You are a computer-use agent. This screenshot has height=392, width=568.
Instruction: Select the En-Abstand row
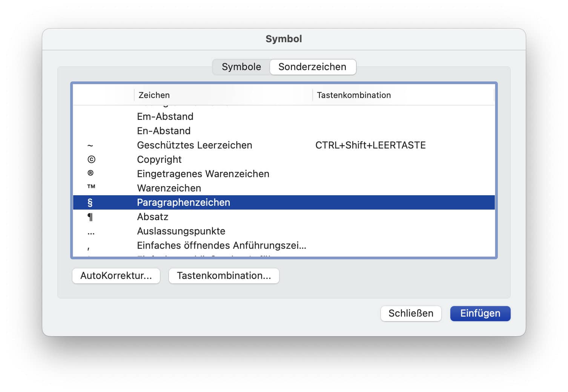[164, 131]
